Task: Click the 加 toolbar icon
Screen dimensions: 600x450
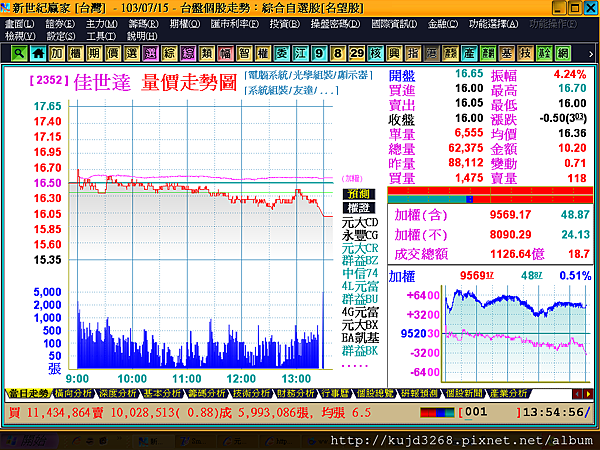Action: (x=56, y=53)
